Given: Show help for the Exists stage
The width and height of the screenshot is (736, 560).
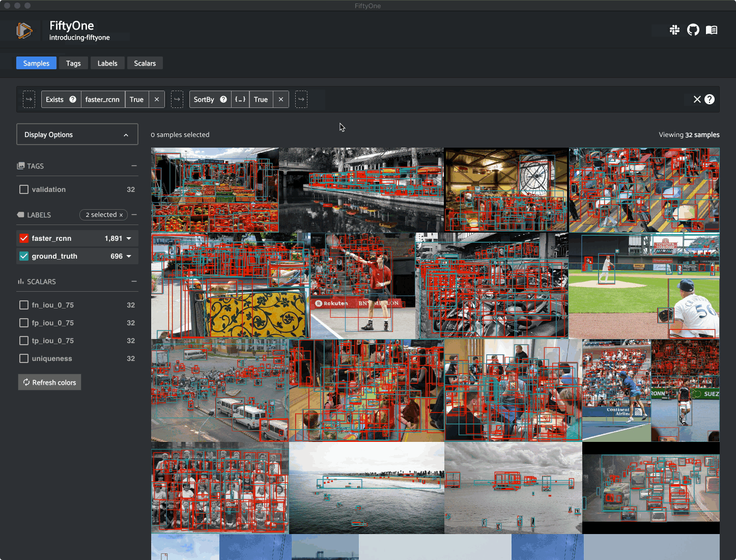Looking at the screenshot, I should click(x=73, y=99).
